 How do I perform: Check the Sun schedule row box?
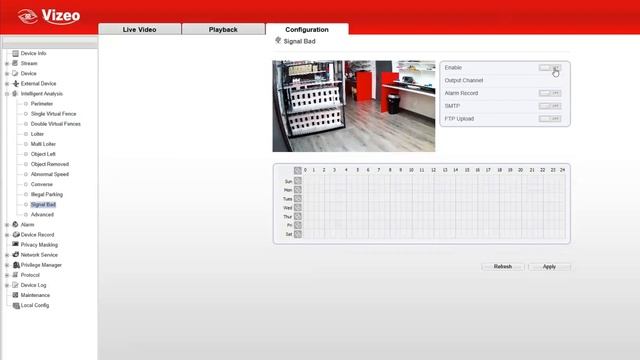(x=298, y=181)
